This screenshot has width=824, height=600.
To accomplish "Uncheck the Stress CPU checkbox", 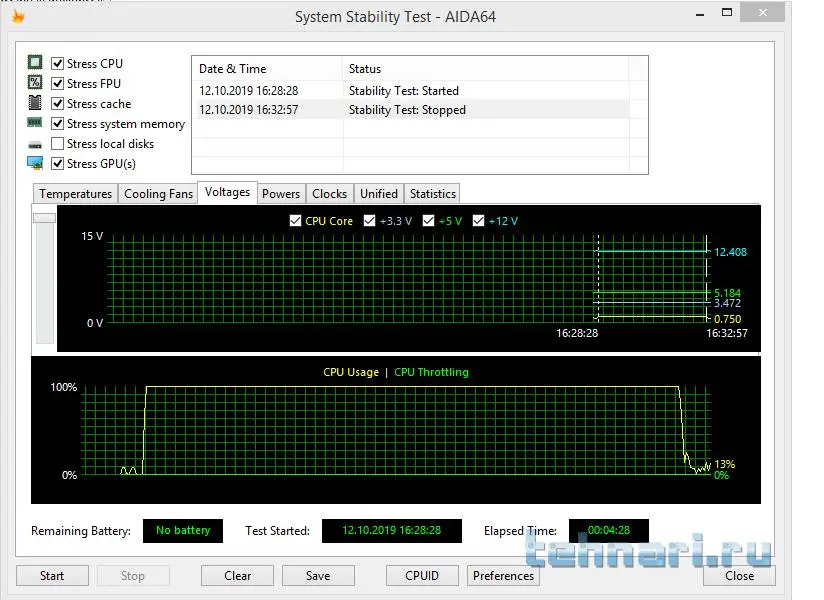I will point(57,64).
